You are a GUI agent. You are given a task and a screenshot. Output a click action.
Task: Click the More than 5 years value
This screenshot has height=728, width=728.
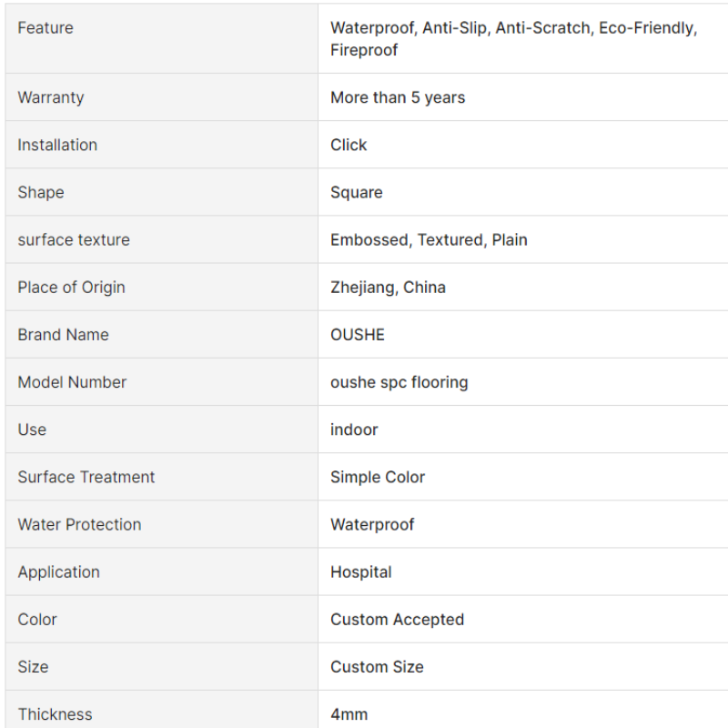[398, 97]
